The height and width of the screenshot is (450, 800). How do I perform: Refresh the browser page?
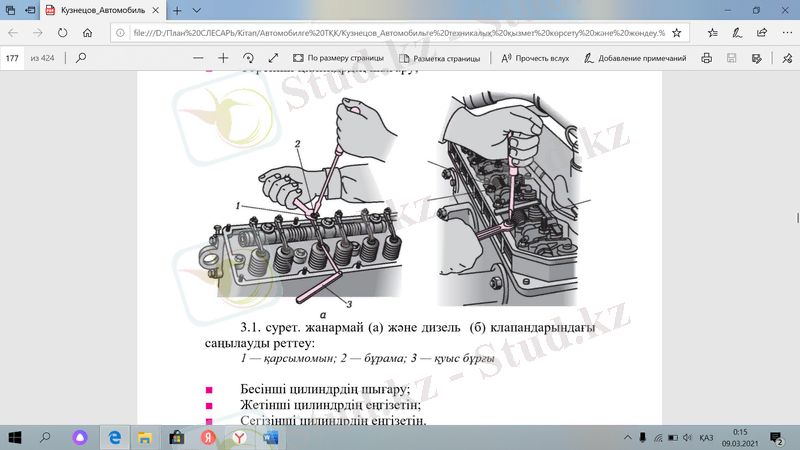pyautogui.click(x=63, y=32)
